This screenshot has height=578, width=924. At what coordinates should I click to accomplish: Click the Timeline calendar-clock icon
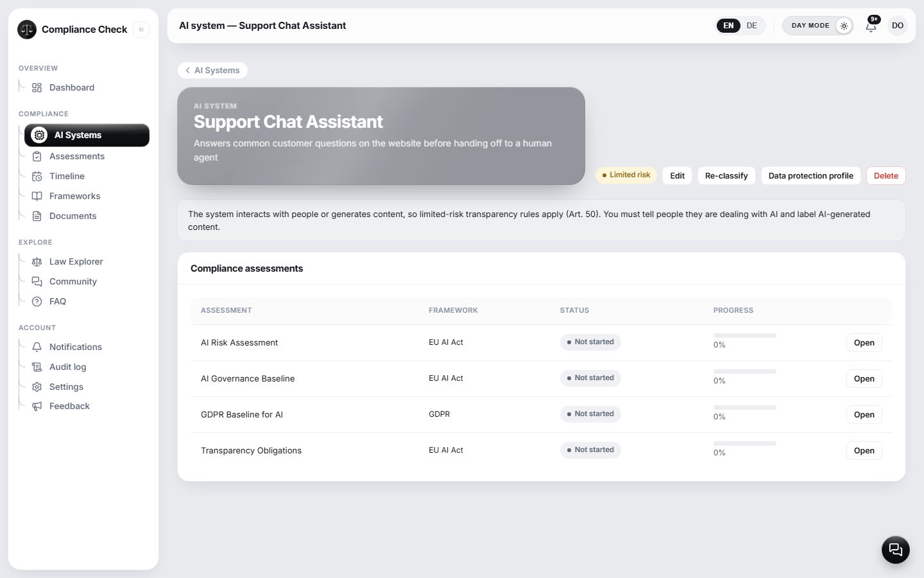37,176
